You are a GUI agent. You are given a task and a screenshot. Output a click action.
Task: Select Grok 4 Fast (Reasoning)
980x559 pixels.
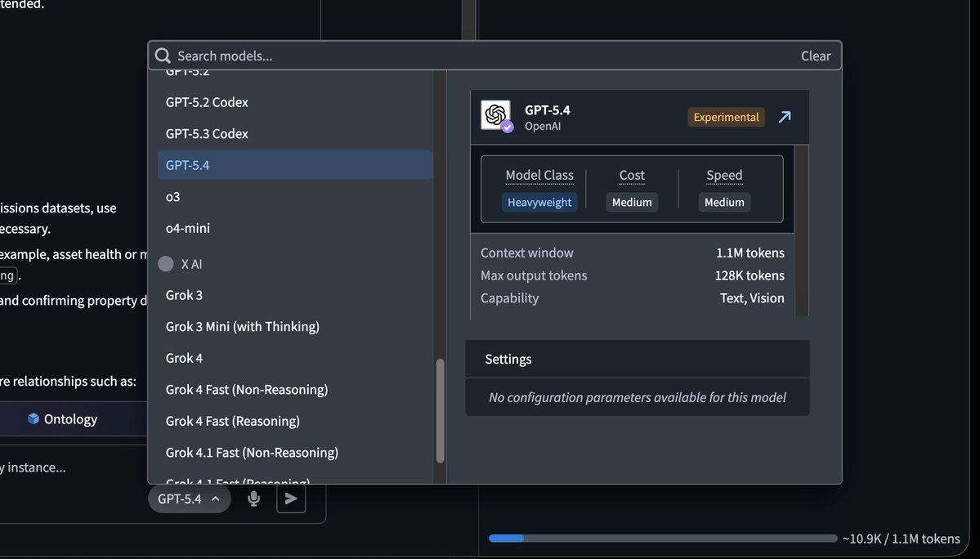click(x=295, y=421)
